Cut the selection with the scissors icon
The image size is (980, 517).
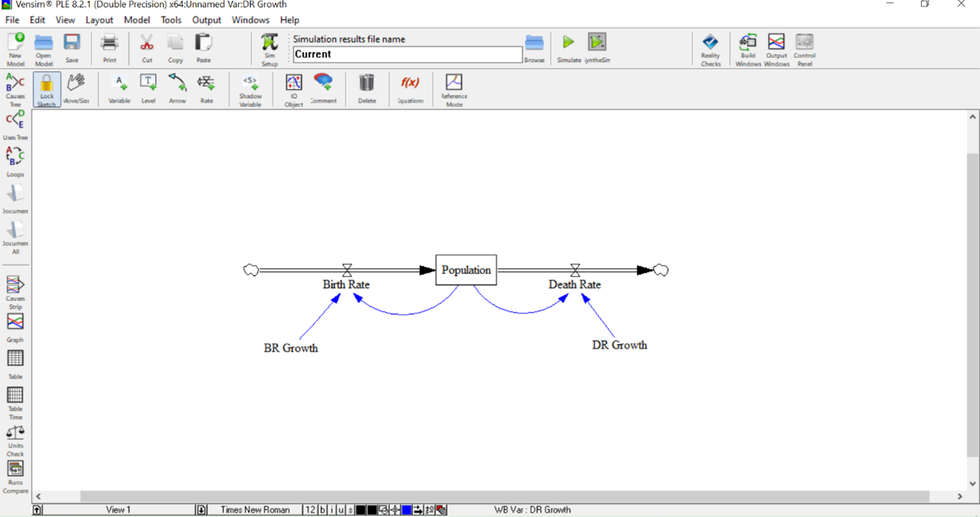click(146, 48)
